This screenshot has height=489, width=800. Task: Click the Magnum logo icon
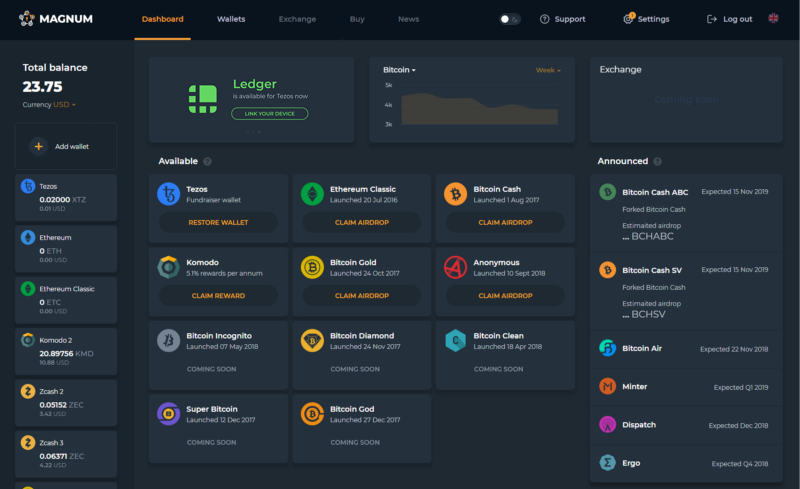[27, 18]
